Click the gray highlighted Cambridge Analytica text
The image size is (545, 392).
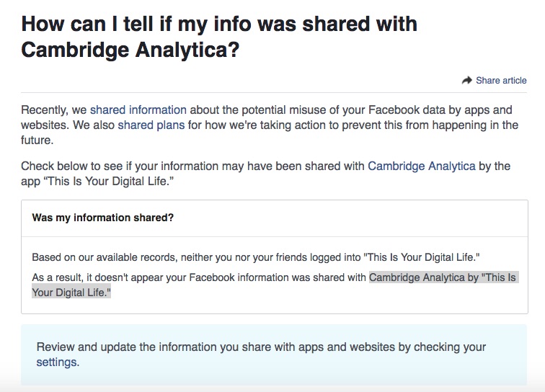(443, 277)
